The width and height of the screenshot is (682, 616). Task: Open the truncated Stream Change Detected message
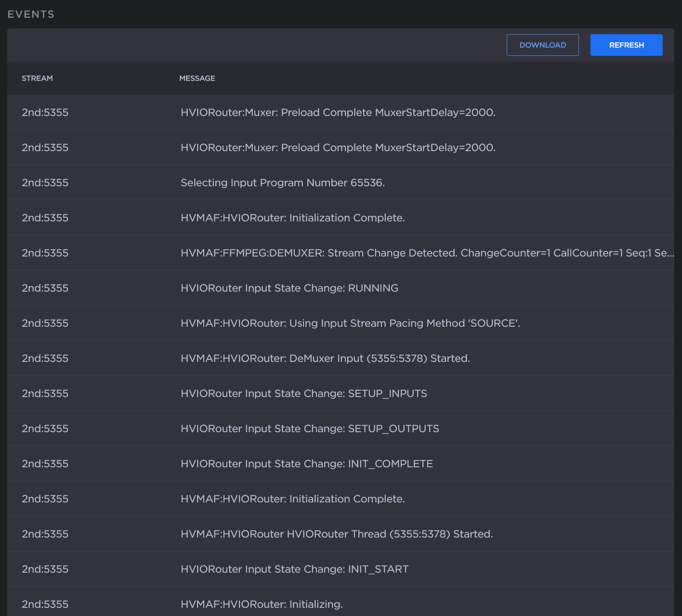[427, 253]
